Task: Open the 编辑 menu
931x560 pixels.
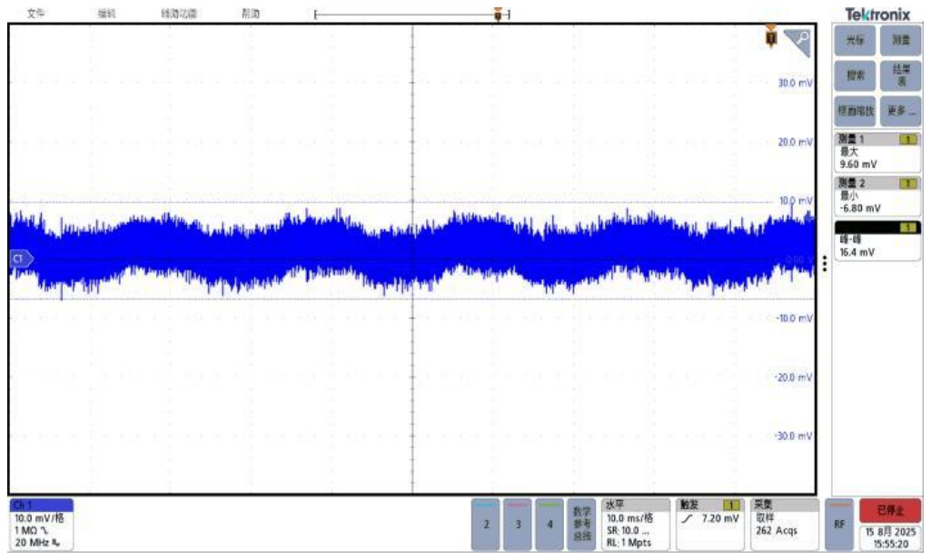Action: click(x=106, y=13)
